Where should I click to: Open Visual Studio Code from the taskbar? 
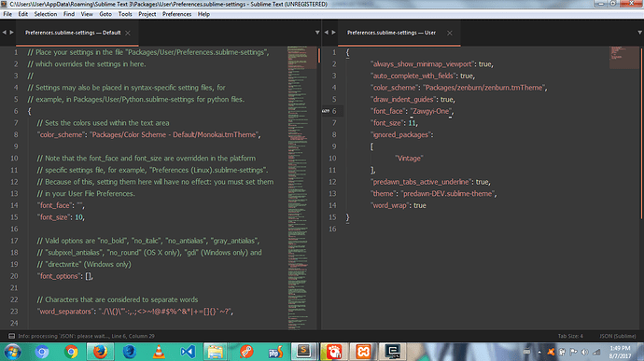pos(189,352)
